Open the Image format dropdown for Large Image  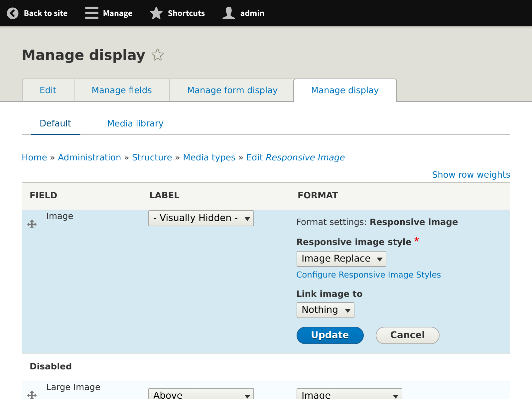[x=349, y=395]
